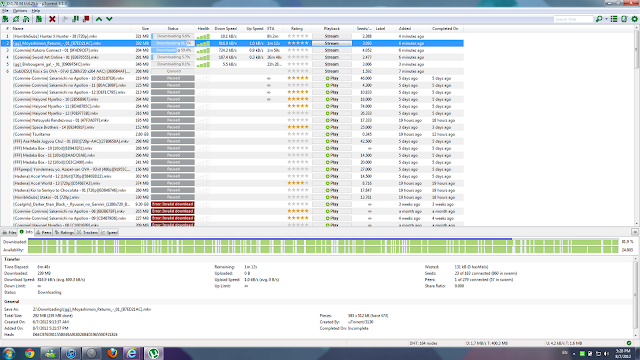Screen dimensions: 640x360
Task: Open Firefox from the taskbar
Action: pyautogui.click(x=112, y=353)
